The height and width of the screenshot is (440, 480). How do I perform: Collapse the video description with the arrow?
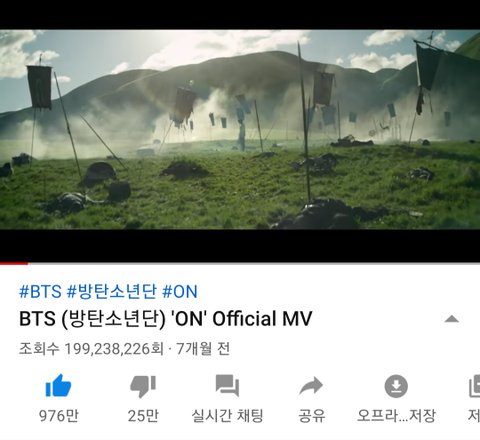[452, 319]
